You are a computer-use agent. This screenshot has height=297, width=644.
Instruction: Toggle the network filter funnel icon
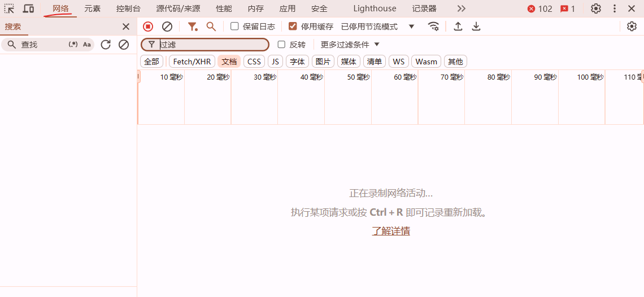(x=193, y=27)
